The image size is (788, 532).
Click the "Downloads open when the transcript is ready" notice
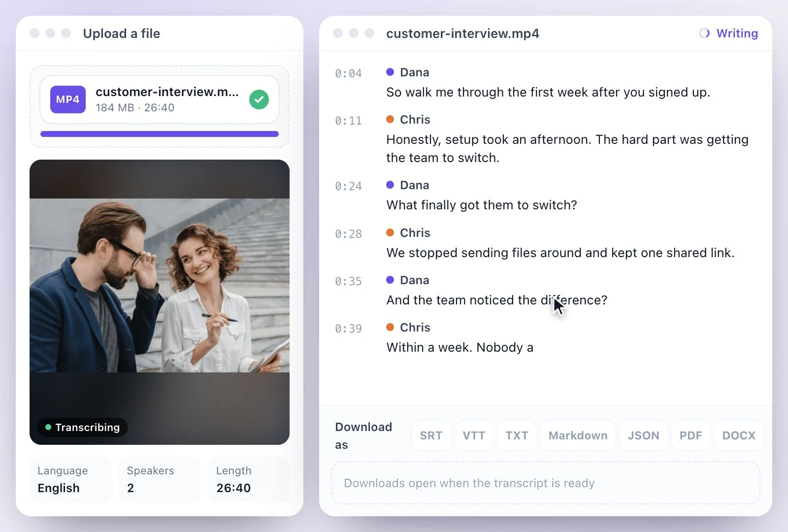pyautogui.click(x=546, y=483)
